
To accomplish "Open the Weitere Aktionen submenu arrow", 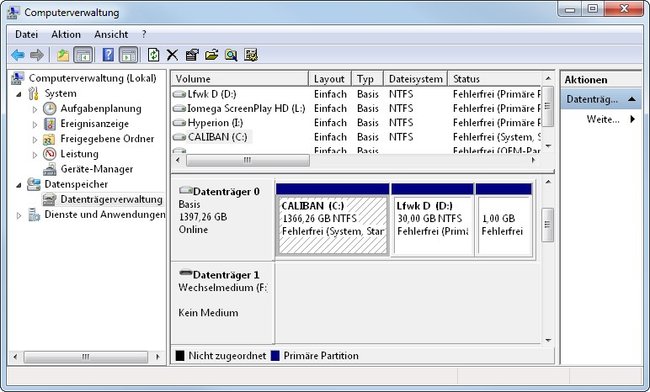I will [x=633, y=119].
